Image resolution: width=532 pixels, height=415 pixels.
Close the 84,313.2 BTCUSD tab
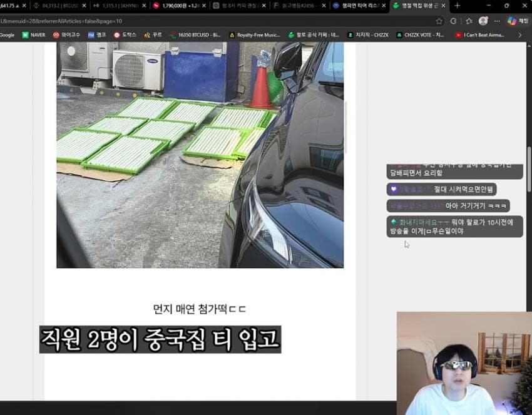point(84,6)
